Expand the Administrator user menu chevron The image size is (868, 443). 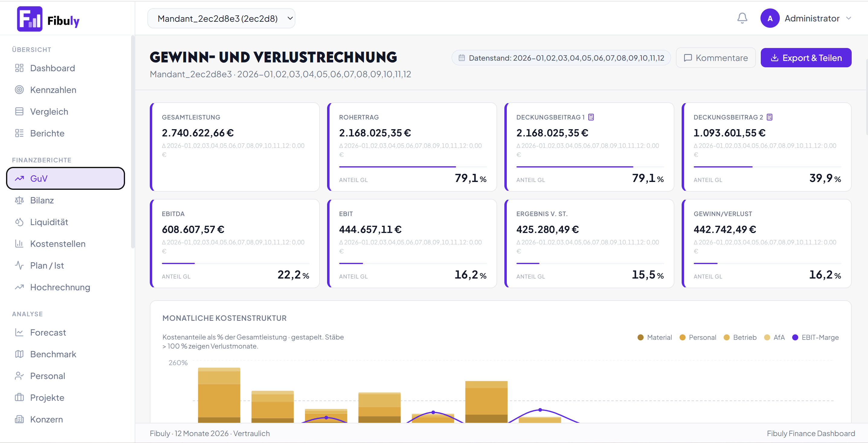click(x=848, y=18)
